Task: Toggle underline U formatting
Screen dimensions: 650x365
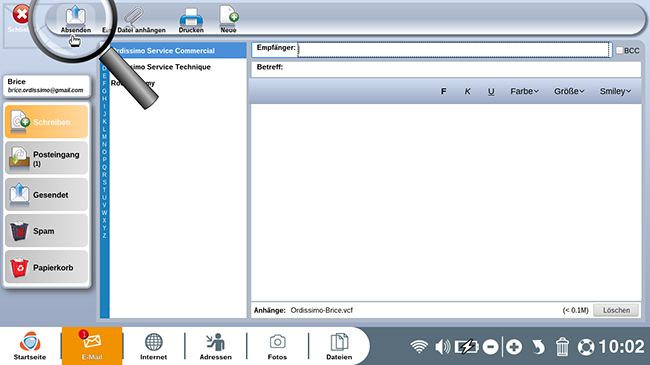Action: 491,91
